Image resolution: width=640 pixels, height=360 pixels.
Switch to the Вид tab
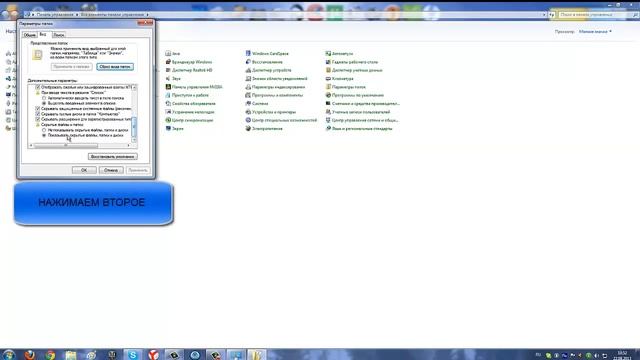click(43, 34)
